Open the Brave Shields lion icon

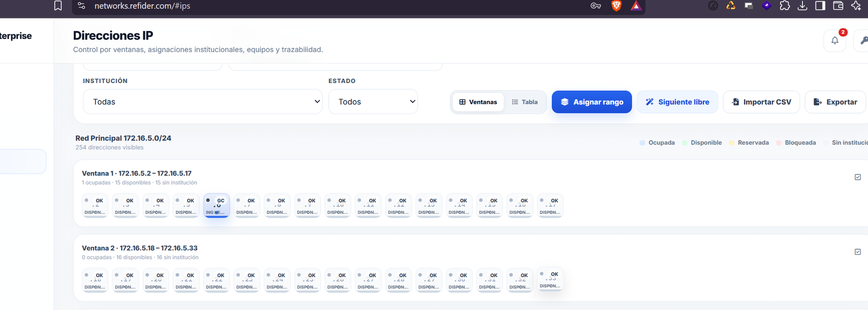point(616,6)
